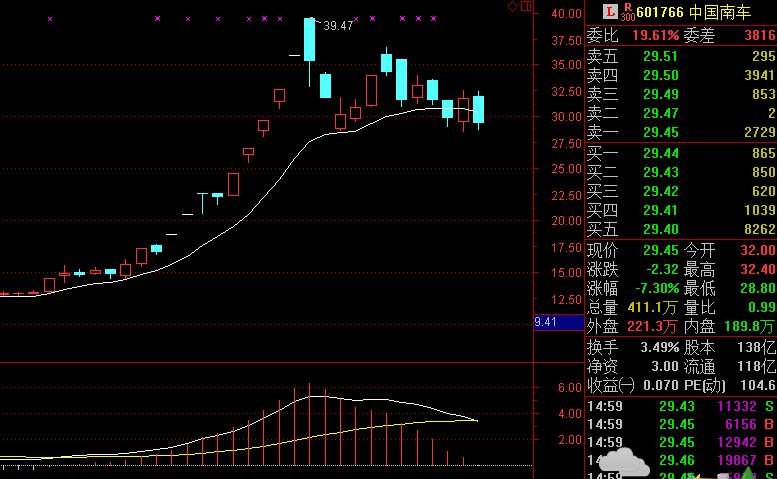Select the 卖二 ask price 29.47
777x479 pixels.
click(660, 113)
